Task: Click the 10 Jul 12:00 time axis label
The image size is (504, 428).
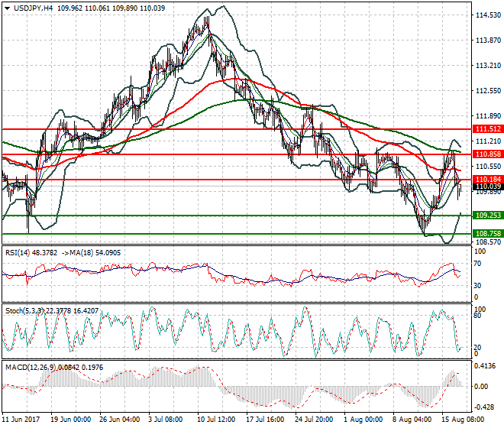Action: pyautogui.click(x=216, y=420)
